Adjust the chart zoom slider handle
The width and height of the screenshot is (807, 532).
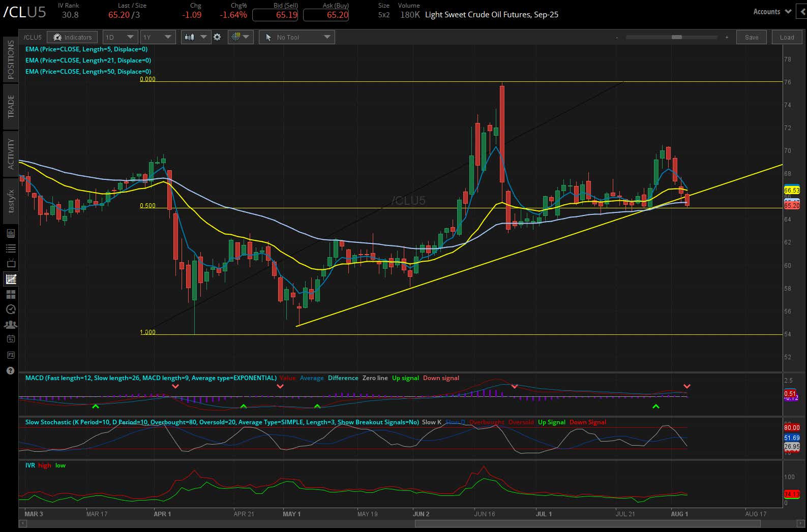tap(677, 37)
